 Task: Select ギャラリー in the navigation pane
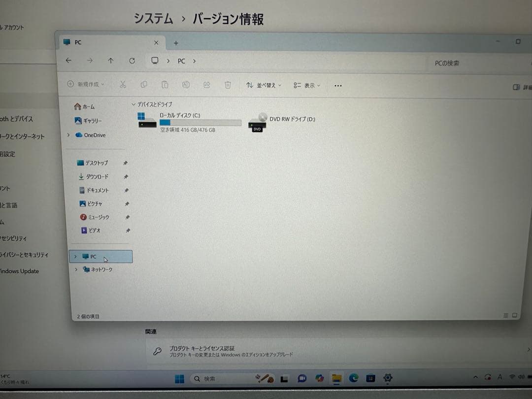point(88,121)
